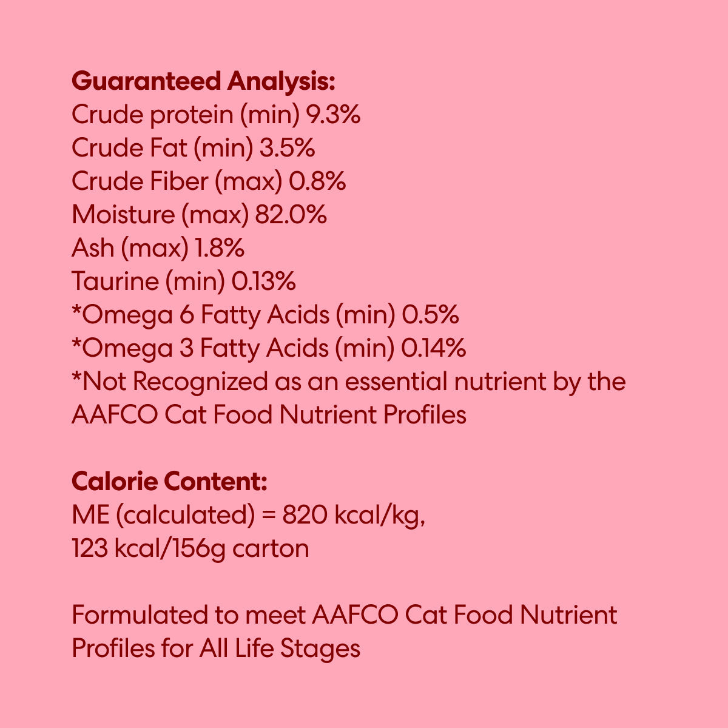Viewport: 728px width, 728px height.
Task: Click the Moisture 82.0% line
Action: [199, 215]
